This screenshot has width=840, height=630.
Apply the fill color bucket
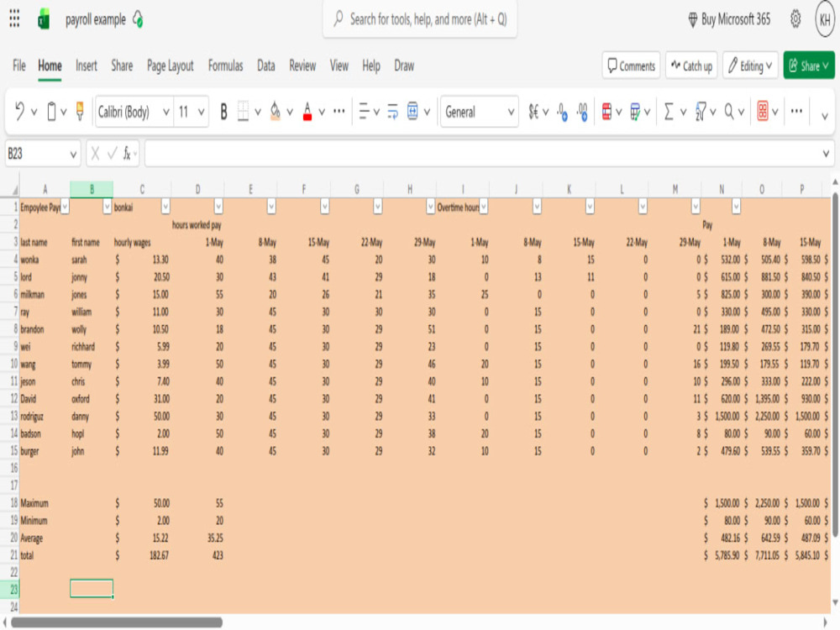[276, 112]
